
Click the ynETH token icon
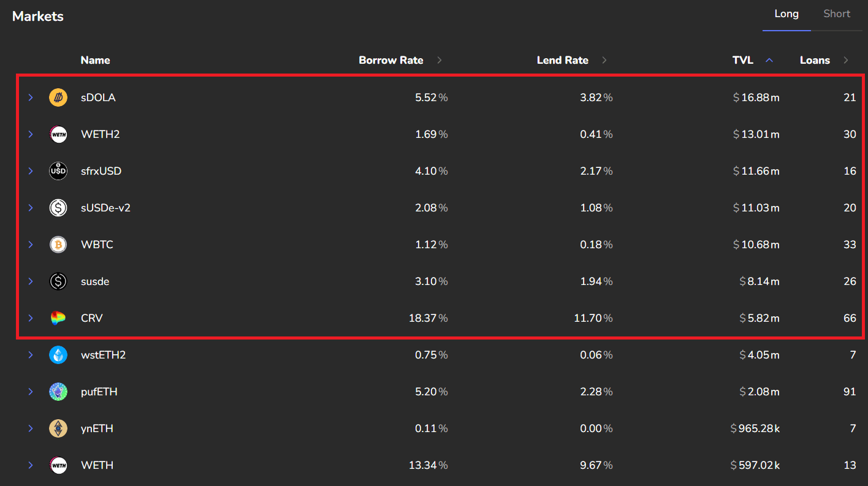click(x=58, y=428)
